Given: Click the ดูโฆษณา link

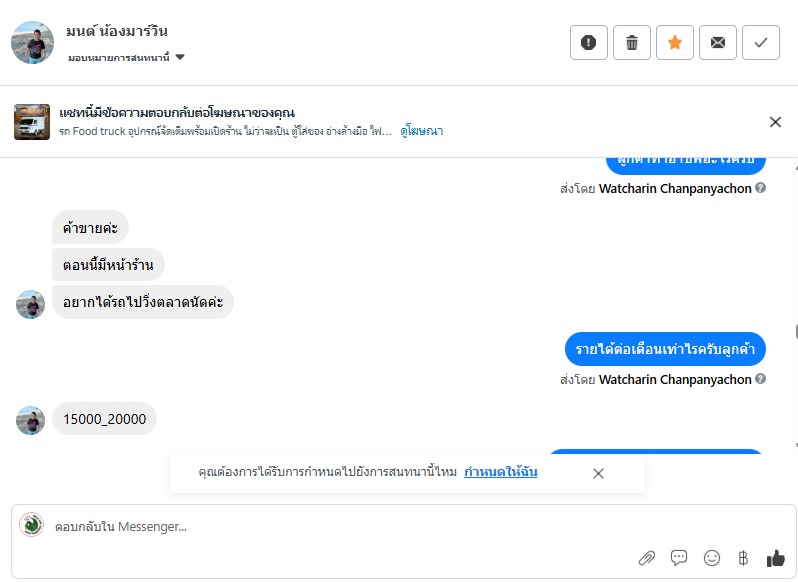Looking at the screenshot, I should click(x=421, y=131).
